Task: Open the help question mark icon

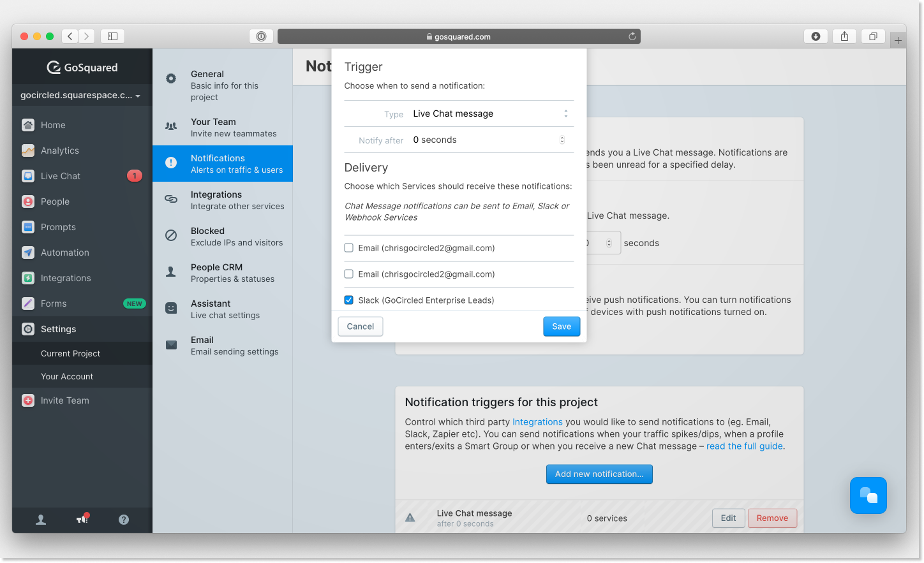Action: (x=124, y=520)
